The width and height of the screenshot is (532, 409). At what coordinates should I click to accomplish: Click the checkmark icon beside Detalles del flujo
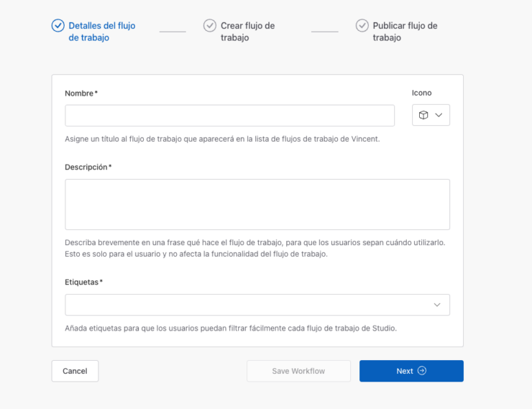pyautogui.click(x=58, y=26)
